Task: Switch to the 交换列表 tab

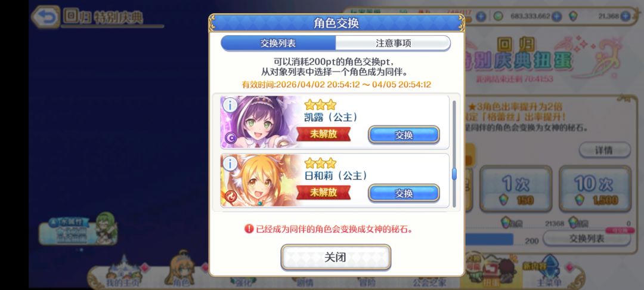Action: 278,43
